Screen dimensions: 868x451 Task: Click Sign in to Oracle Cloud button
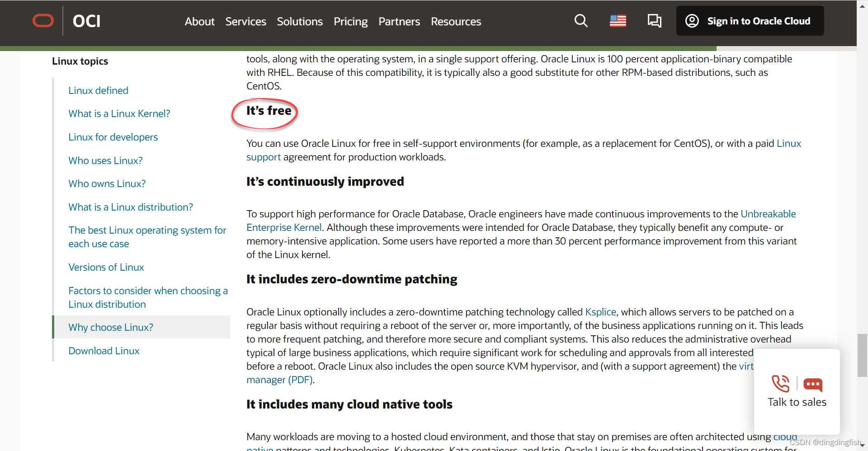750,21
